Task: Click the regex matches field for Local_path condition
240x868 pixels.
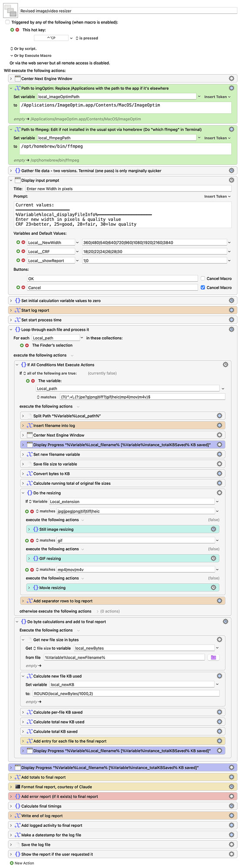Action: coord(142,397)
